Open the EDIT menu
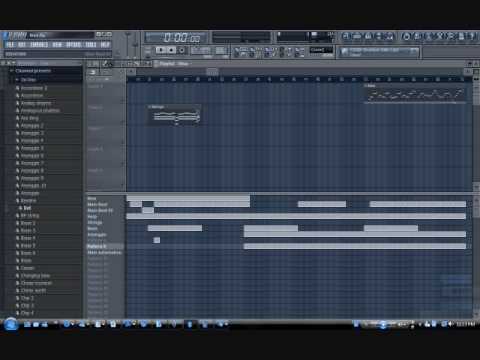This screenshot has width=480, height=360. 22,45
